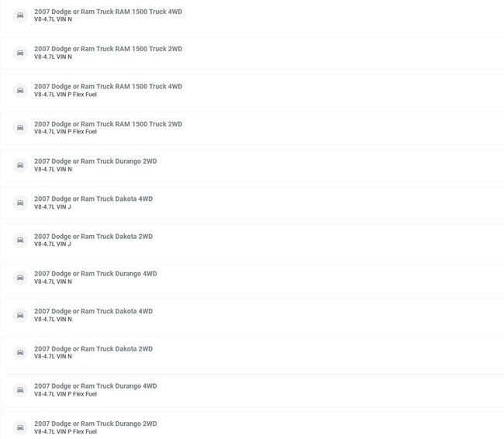The height and width of the screenshot is (439, 504).
Task: Click car icon for Durango 2WD VIN N
Action: pos(20,165)
